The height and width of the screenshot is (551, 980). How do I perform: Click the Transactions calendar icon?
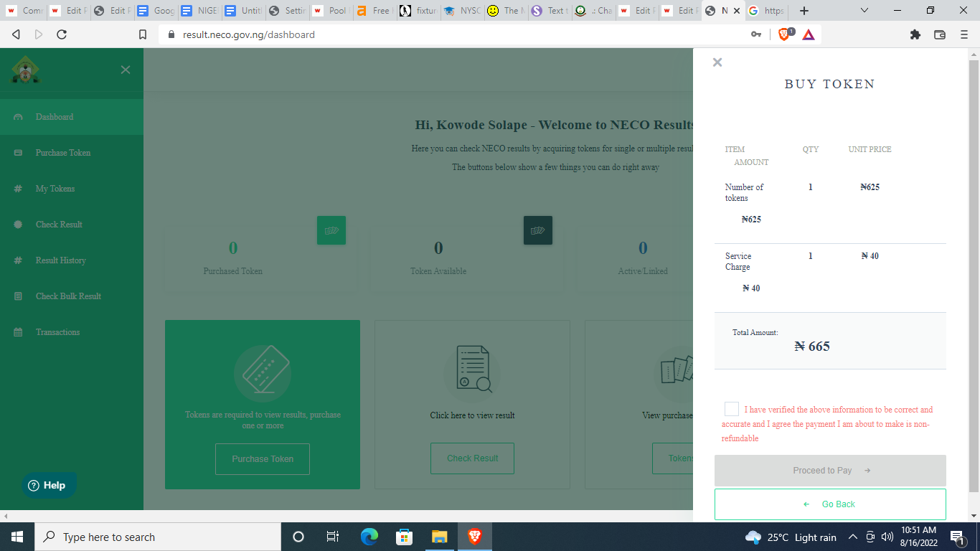tap(18, 332)
